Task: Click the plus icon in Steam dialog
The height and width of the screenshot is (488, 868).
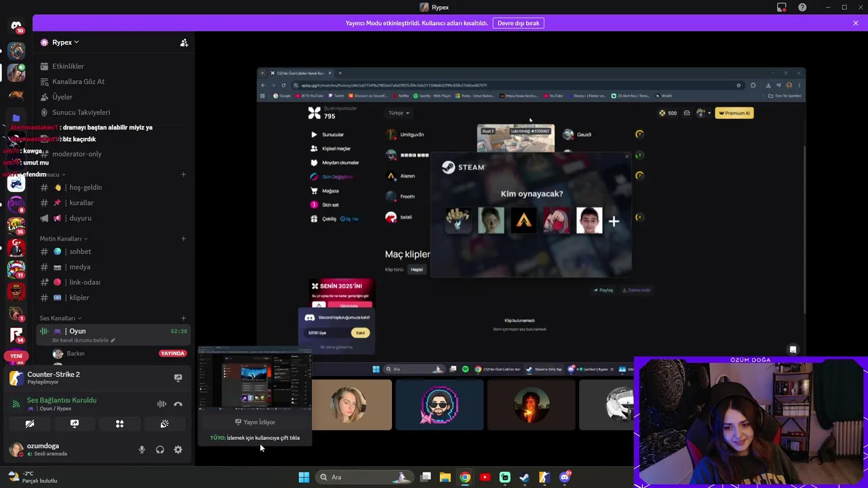Action: coord(614,221)
